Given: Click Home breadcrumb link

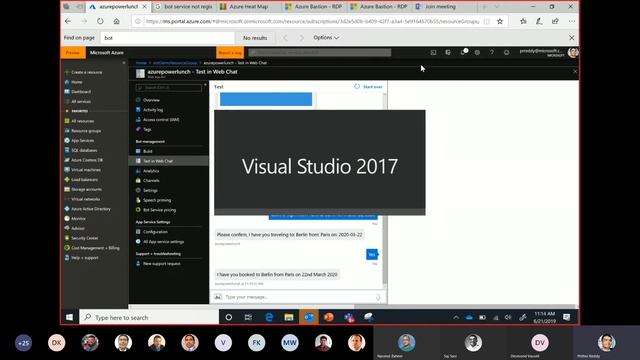Looking at the screenshot, I should [141, 63].
